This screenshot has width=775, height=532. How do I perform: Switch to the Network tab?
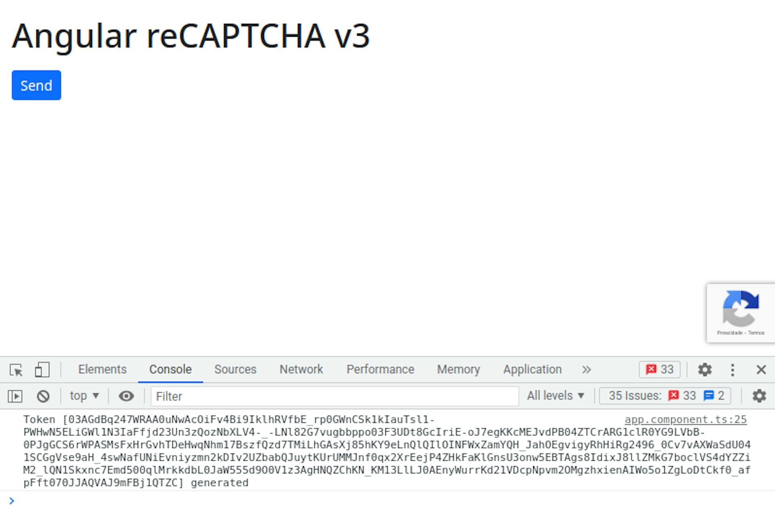click(301, 369)
